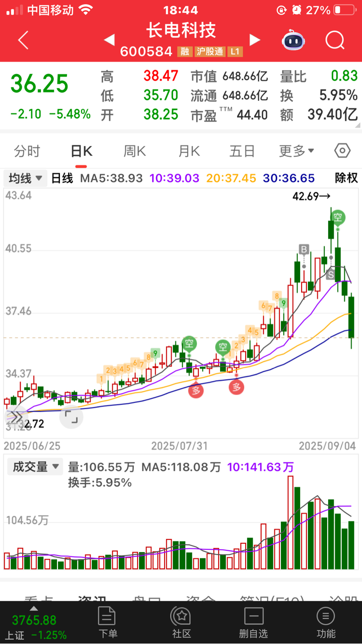Open chart settings hexagon icon
The width and height of the screenshot is (362, 644).
pos(342,151)
